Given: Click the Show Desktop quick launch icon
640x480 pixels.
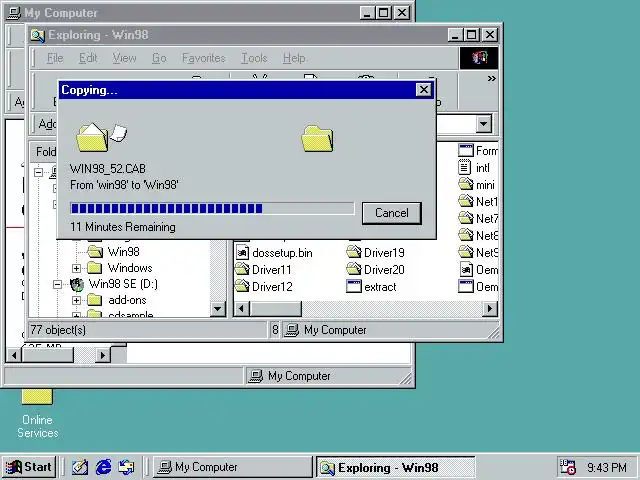Looking at the screenshot, I should [x=80, y=467].
